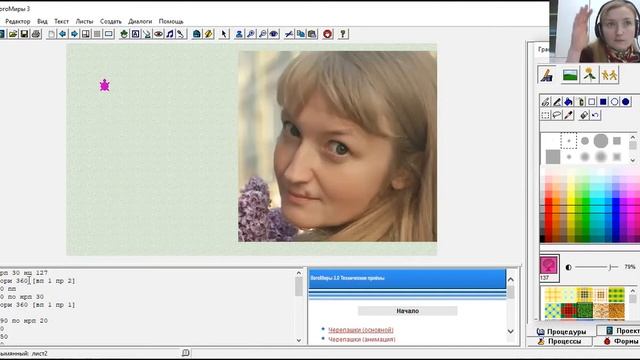Image resolution: width=640 pixels, height=360 pixels.
Task: Choose the largest round brush shape
Action: click(x=601, y=141)
